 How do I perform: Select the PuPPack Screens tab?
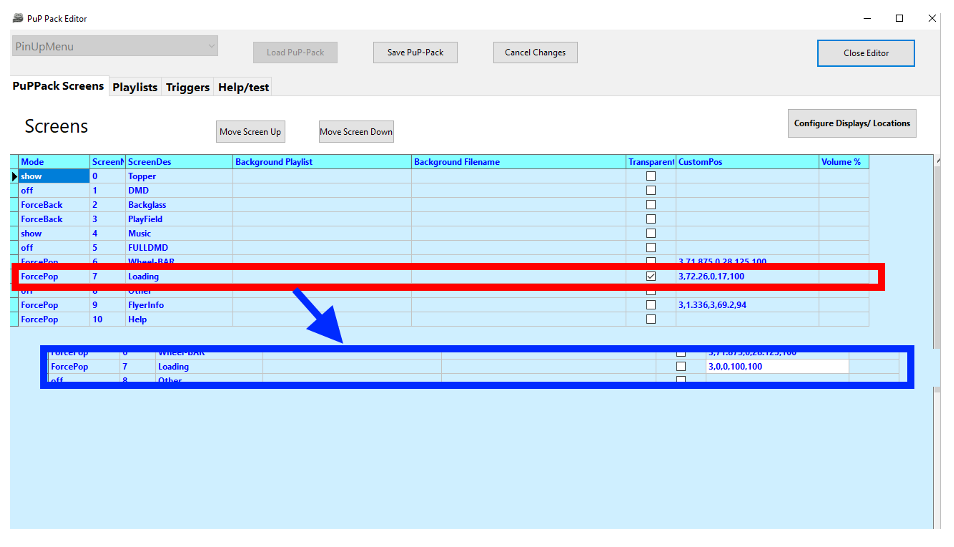(x=58, y=86)
